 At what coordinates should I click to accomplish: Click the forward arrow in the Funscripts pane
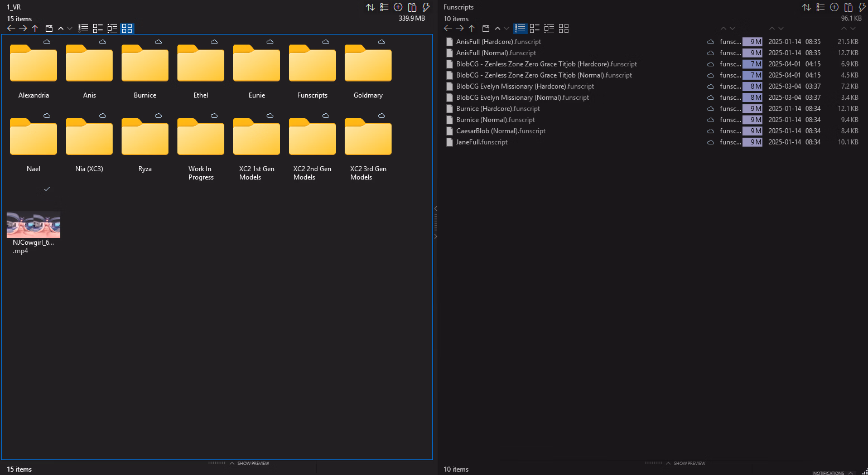[x=460, y=28]
